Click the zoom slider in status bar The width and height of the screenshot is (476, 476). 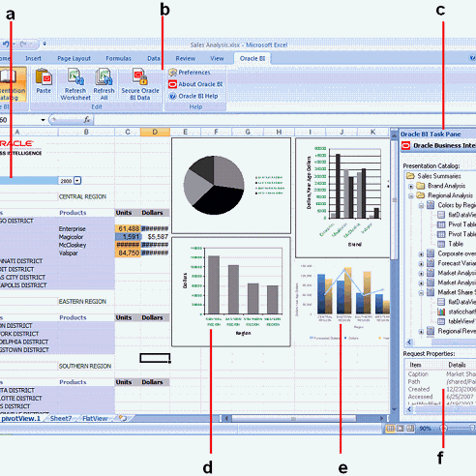coord(458,429)
